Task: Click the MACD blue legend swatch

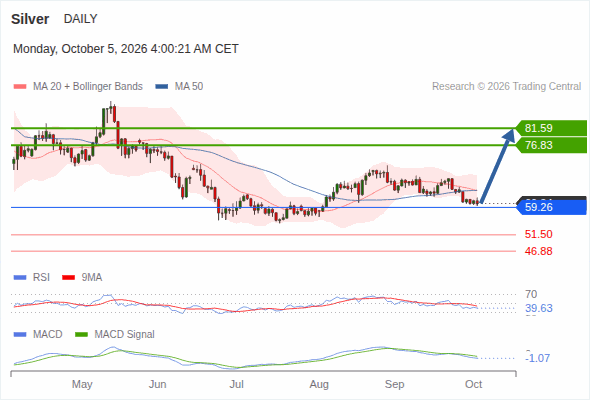Action: coord(20,335)
